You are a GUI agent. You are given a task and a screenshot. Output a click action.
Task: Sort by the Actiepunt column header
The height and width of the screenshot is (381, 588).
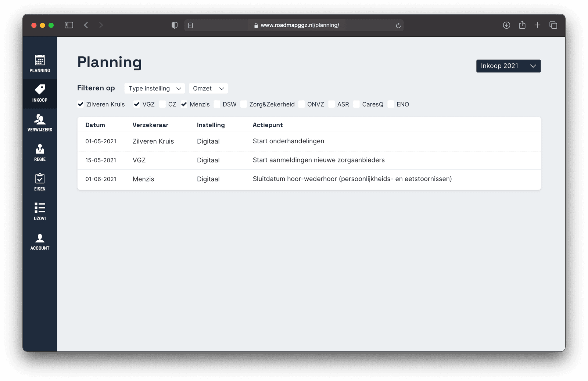[268, 125]
